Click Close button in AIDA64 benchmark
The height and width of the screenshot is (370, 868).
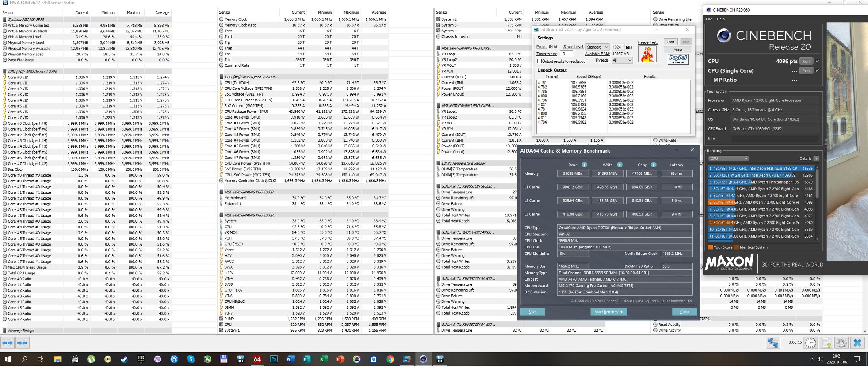pos(685,312)
